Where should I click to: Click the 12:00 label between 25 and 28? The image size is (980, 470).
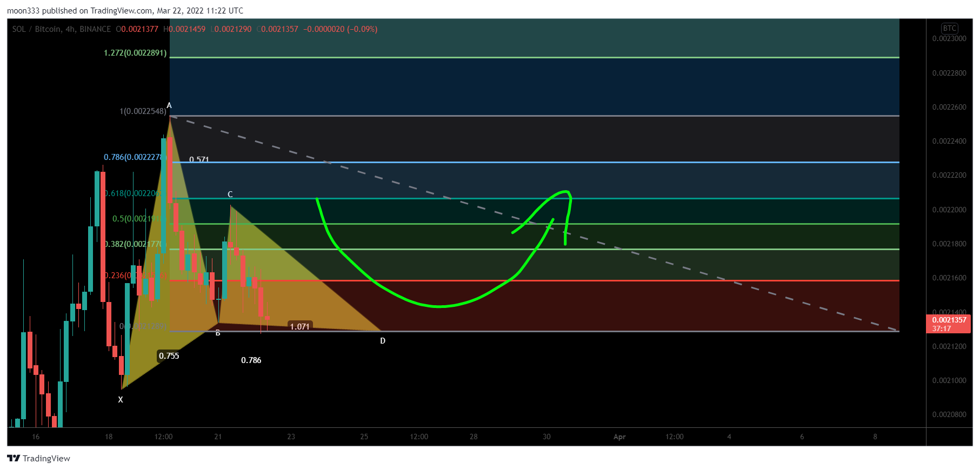pyautogui.click(x=419, y=437)
